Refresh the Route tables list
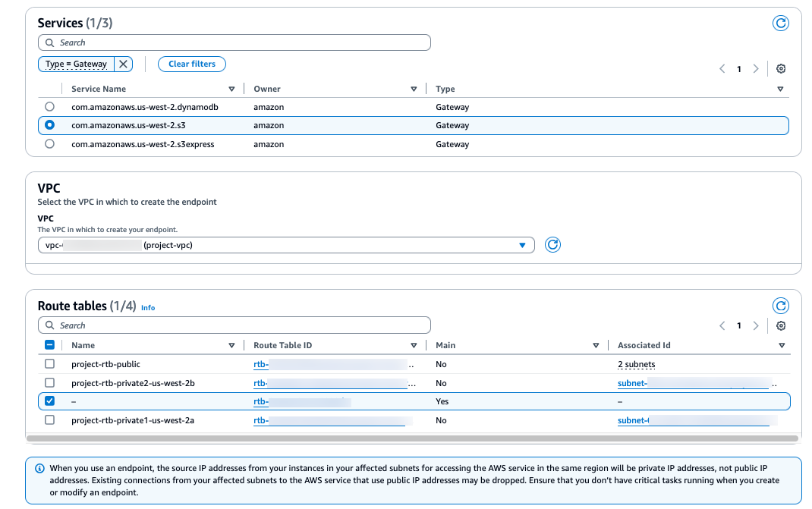 point(780,306)
